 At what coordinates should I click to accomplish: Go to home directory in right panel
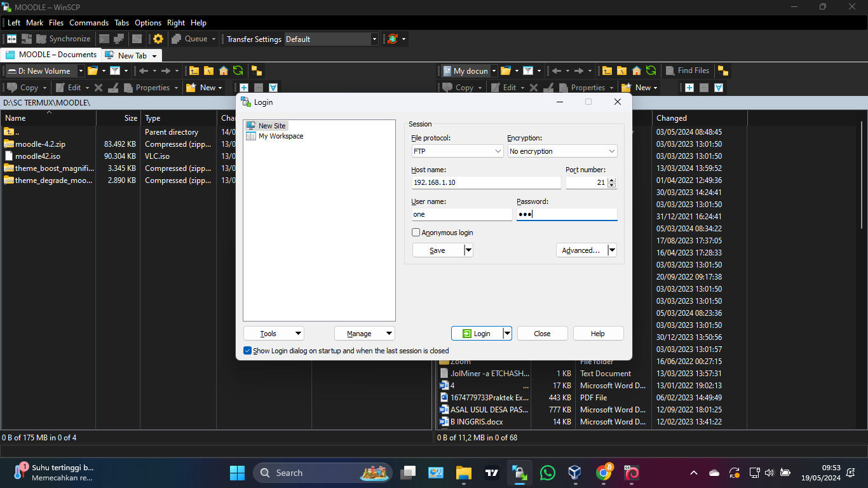636,71
